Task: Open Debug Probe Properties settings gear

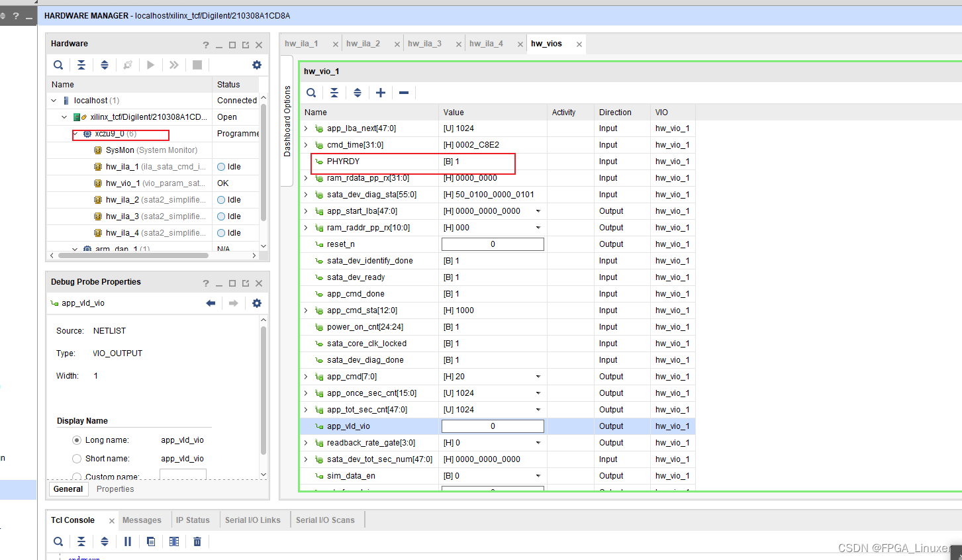Action: point(257,303)
